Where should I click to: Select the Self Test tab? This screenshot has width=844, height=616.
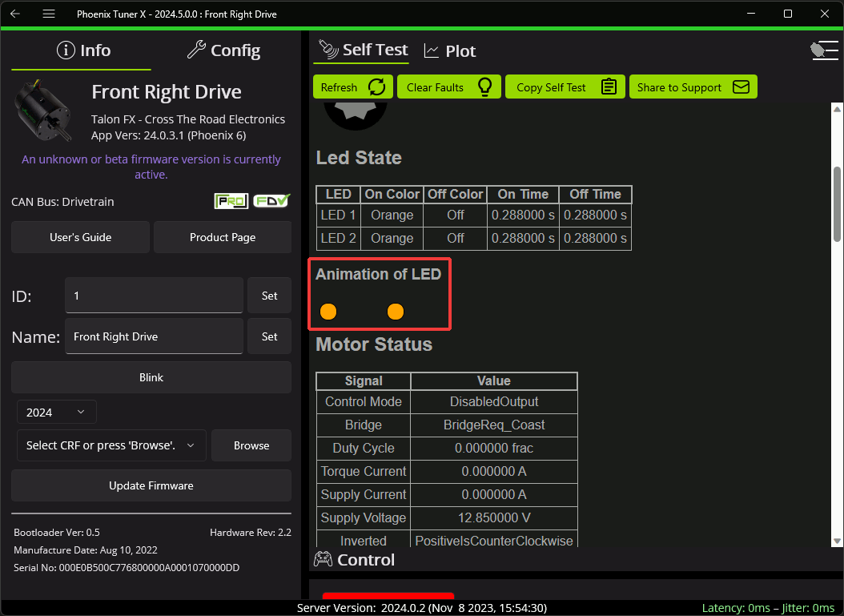pyautogui.click(x=362, y=50)
